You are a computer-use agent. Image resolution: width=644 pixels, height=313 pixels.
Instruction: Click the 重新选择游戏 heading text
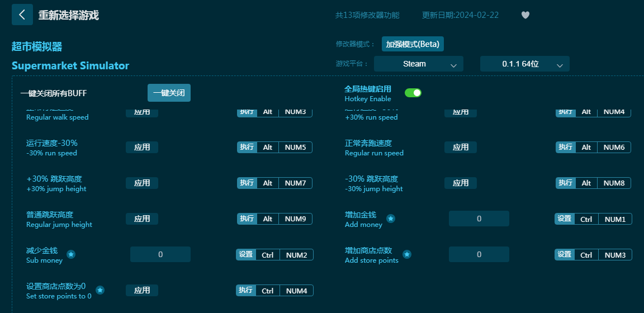pyautogui.click(x=69, y=15)
